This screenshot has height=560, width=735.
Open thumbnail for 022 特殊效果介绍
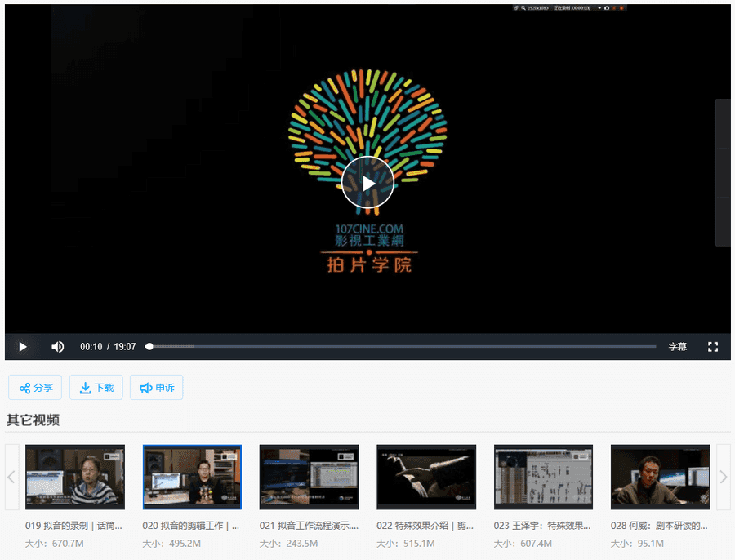tap(426, 477)
